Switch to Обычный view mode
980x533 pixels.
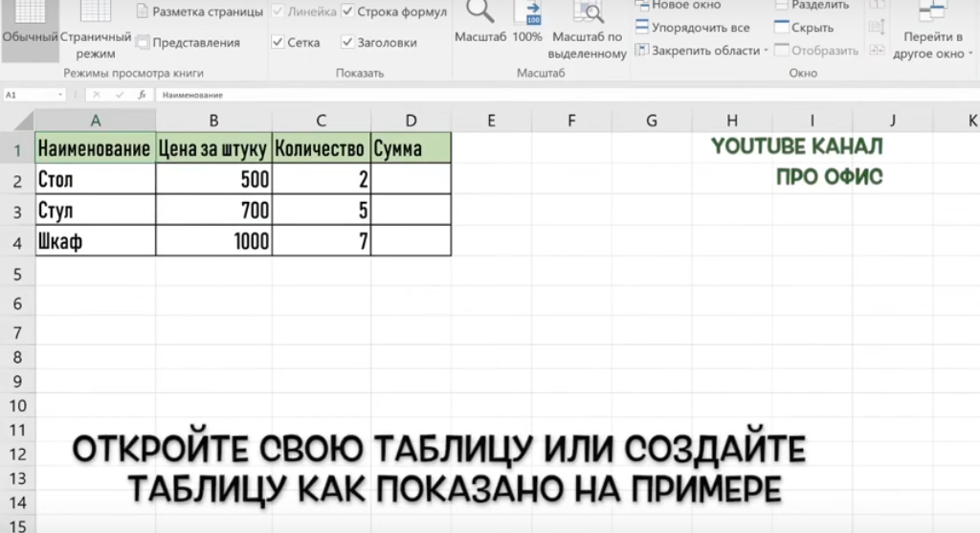pos(30,30)
